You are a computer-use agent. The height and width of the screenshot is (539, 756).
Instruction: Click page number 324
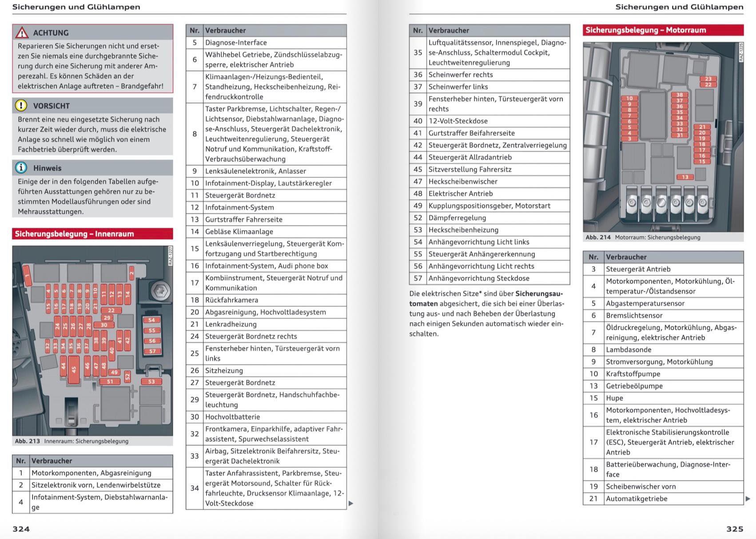click(21, 529)
